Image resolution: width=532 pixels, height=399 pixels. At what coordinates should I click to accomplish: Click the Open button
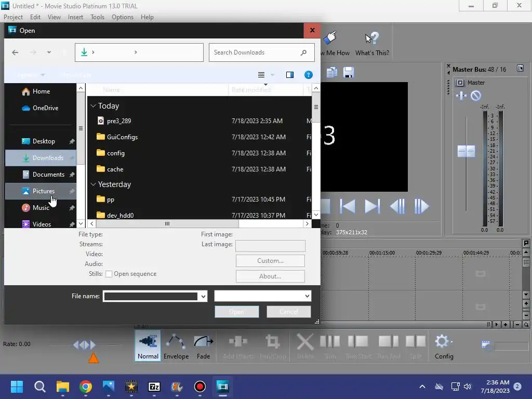(x=237, y=312)
